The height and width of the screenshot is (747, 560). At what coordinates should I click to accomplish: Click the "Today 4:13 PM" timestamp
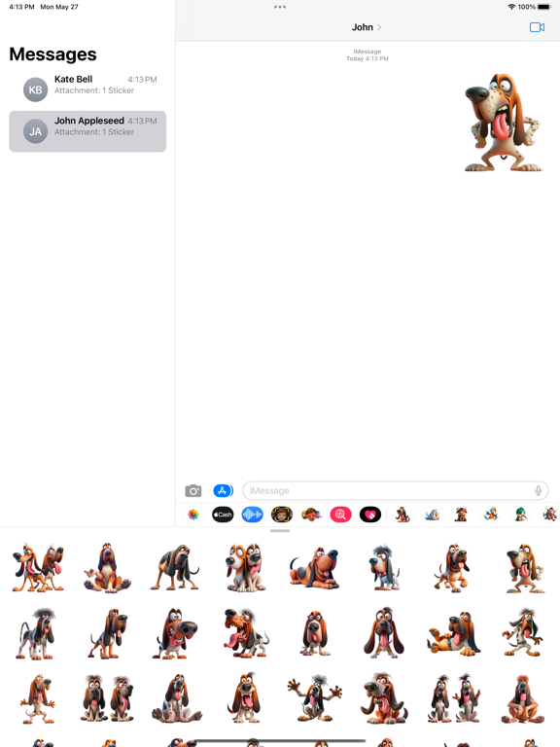coord(367,58)
